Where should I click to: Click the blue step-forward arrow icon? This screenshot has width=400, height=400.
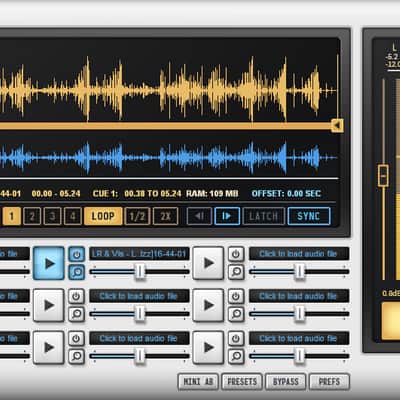point(227,216)
